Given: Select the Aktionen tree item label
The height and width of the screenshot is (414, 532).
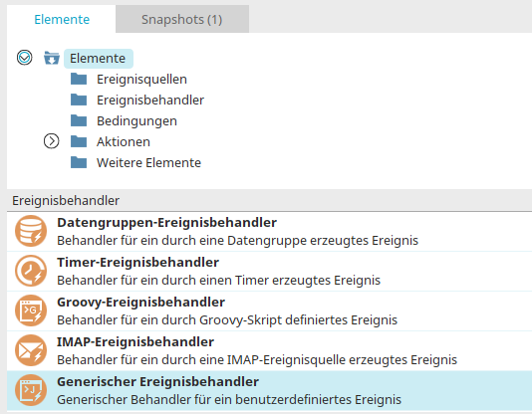Looking at the screenshot, I should pos(124,142).
